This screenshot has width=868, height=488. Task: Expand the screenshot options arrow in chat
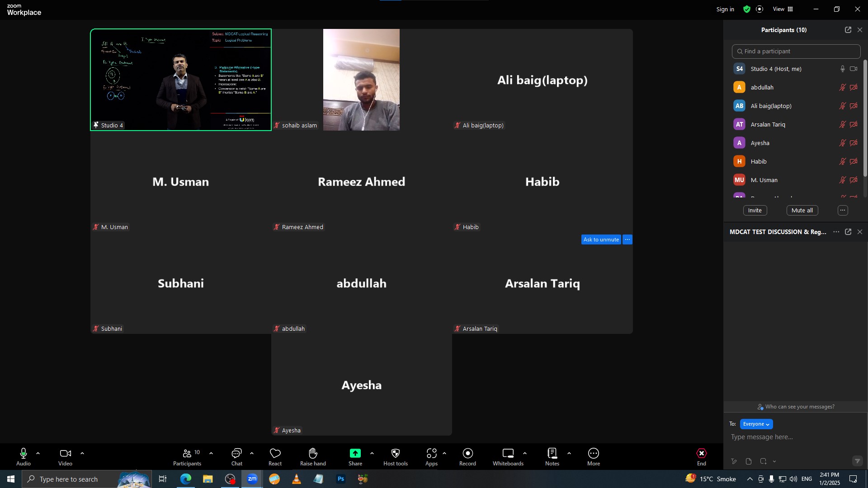point(774,462)
